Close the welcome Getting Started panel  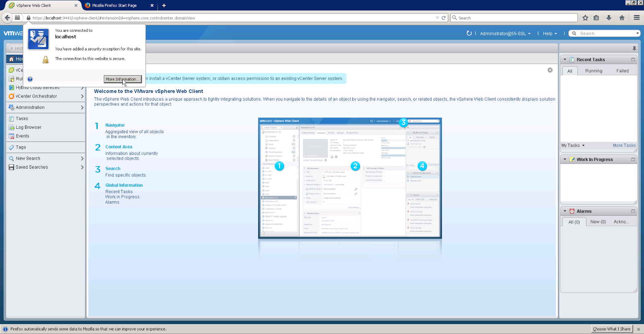(x=550, y=70)
